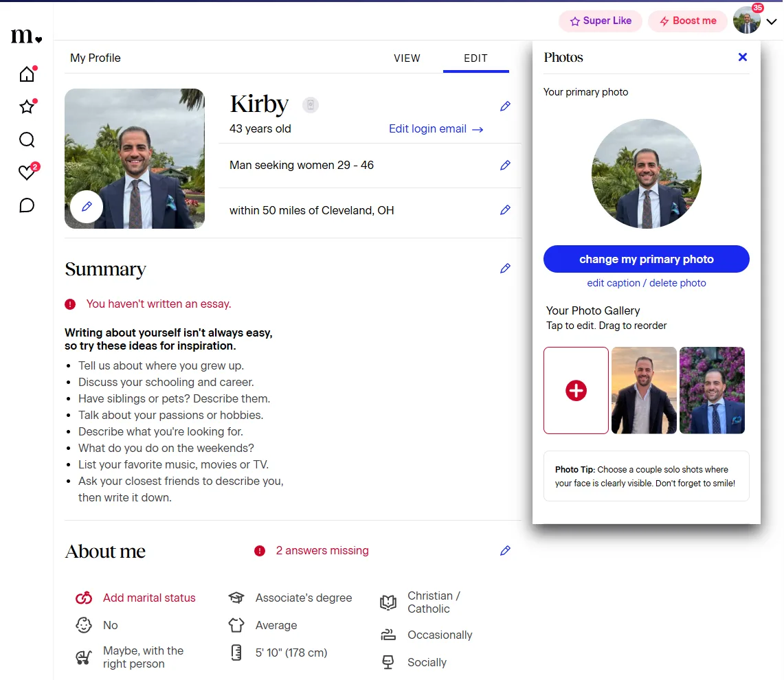Select sunset gallery photo thumbnail
The image size is (784, 680).
coord(644,391)
